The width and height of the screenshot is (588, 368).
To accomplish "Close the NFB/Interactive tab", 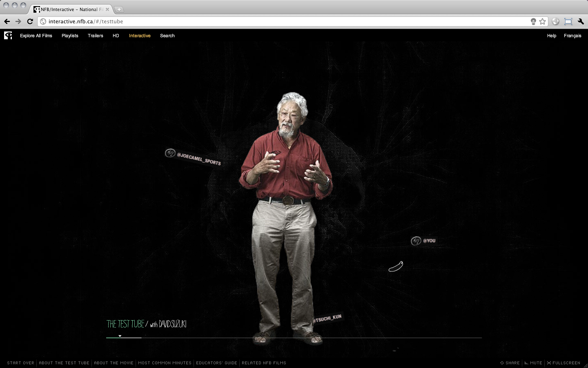I will coord(107,9).
